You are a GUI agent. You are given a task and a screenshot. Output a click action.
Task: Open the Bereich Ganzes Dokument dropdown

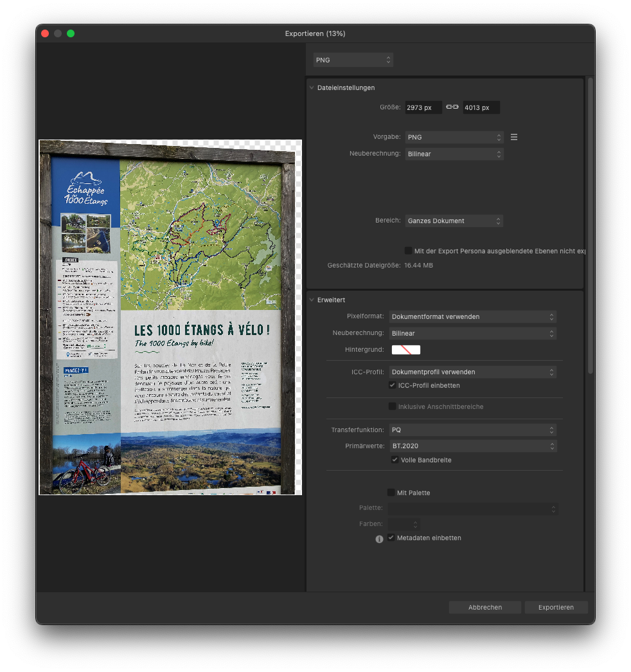[x=454, y=221]
